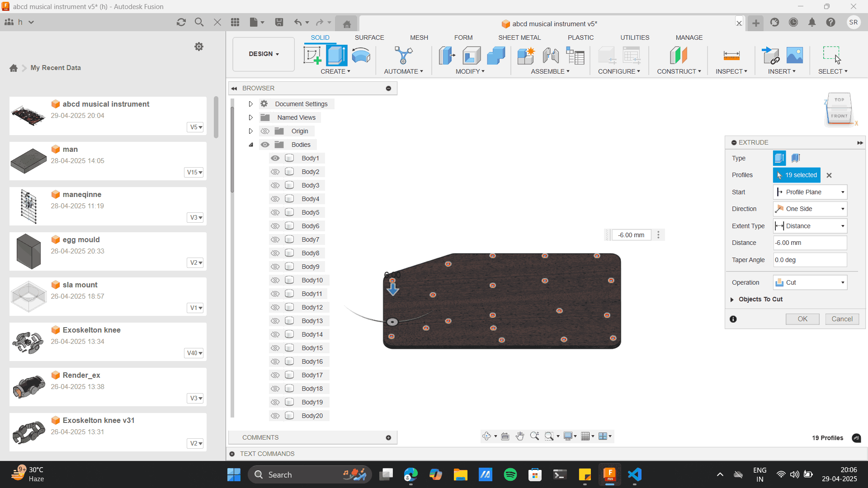Switch to the PLASTIC tab
Image resolution: width=868 pixels, height=488 pixels.
(x=580, y=38)
